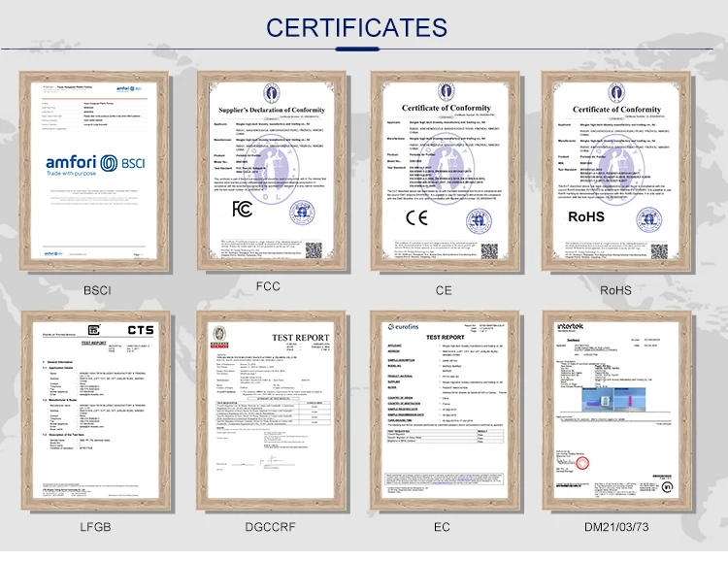
Task: Click the top emblem on FCC certificate
Action: click(x=272, y=93)
